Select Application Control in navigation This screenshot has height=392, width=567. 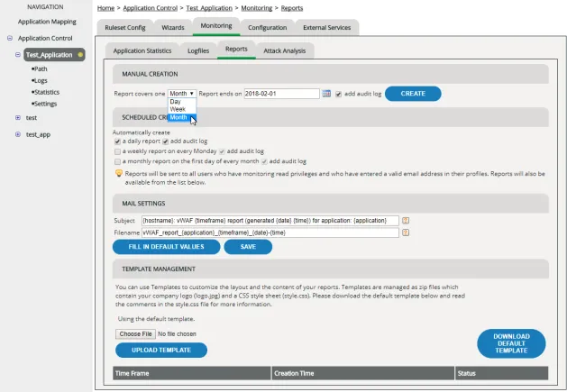click(45, 38)
